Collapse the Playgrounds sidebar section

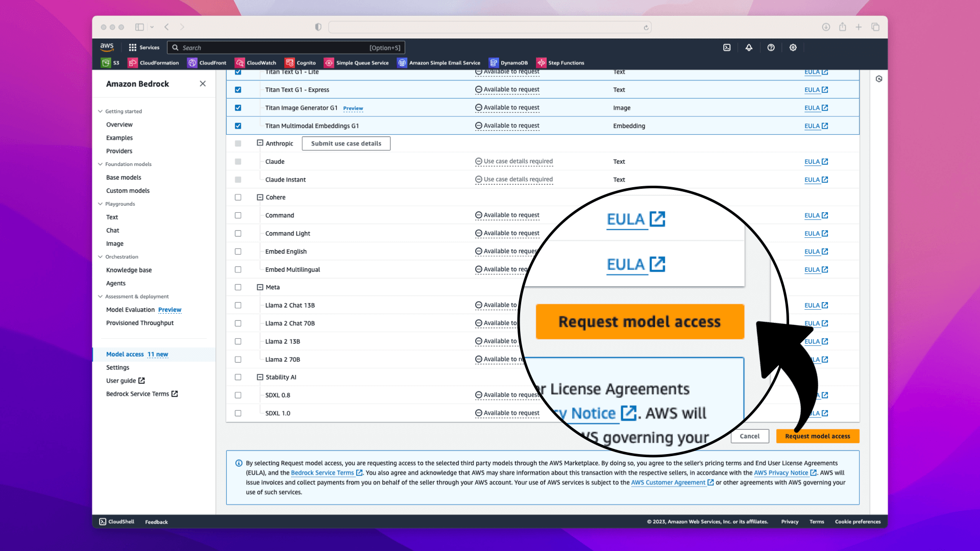(101, 204)
